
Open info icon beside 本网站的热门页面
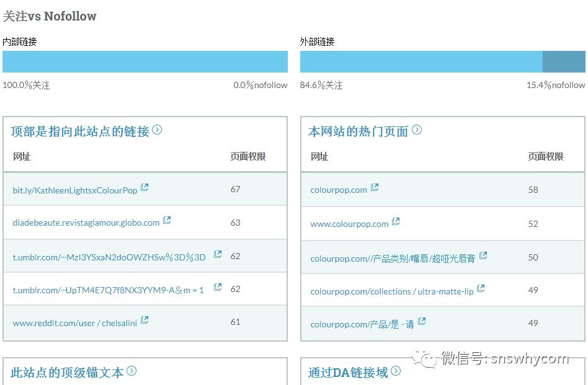point(417,130)
